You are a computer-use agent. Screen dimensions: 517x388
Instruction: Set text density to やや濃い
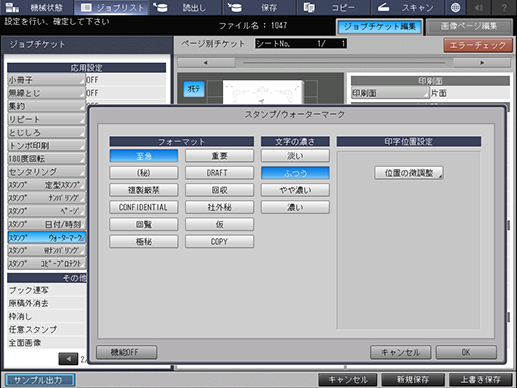click(295, 190)
